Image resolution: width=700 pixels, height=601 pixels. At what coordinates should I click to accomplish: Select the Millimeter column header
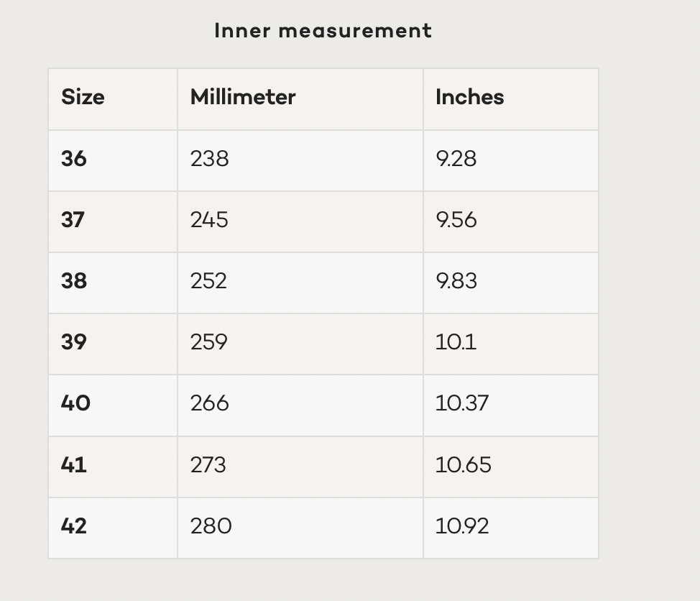[243, 97]
